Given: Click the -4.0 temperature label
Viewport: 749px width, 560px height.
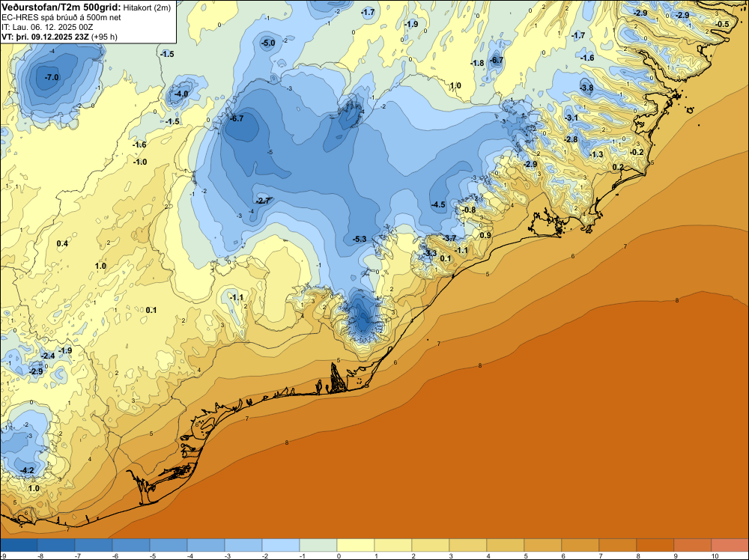Looking at the screenshot, I should (181, 94).
